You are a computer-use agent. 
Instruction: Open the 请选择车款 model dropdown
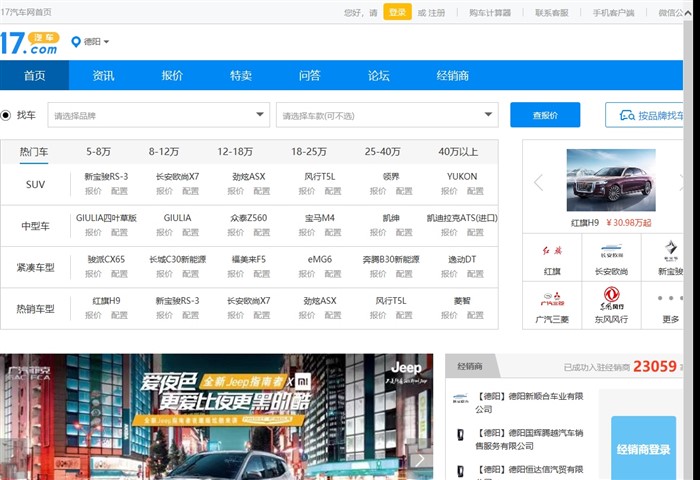tap(387, 115)
